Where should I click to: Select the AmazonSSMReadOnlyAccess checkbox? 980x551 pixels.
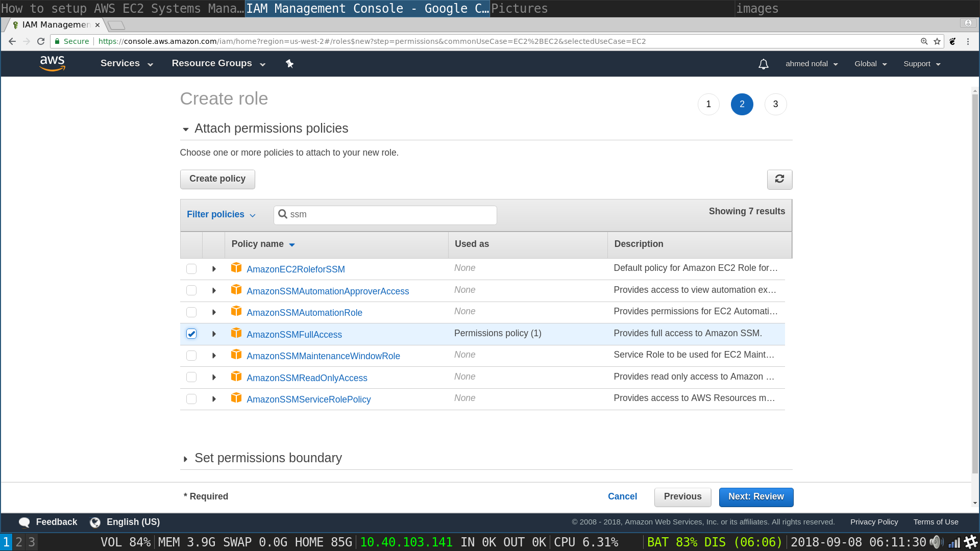tap(191, 377)
